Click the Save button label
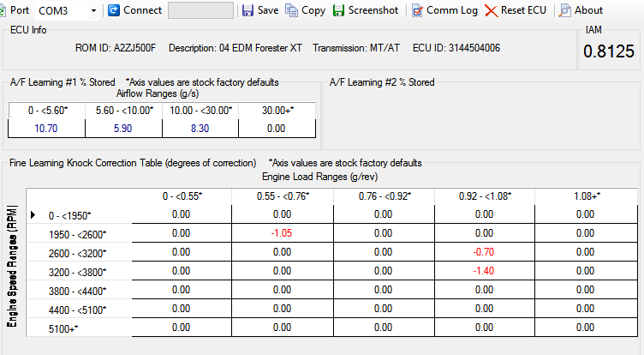This screenshot has height=355, width=644. (268, 10)
